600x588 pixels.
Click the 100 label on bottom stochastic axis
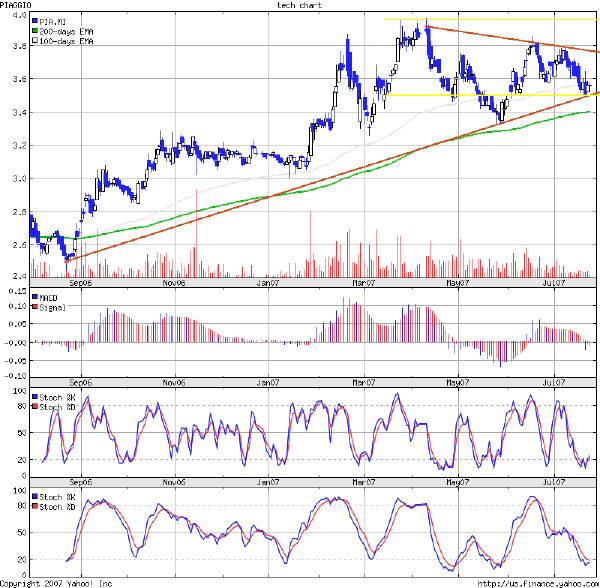20,490
